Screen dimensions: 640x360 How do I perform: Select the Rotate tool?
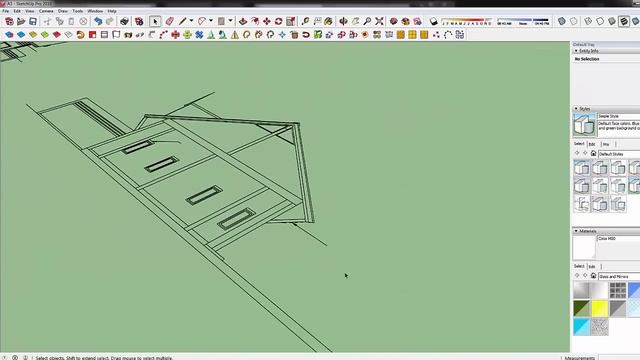click(278, 21)
